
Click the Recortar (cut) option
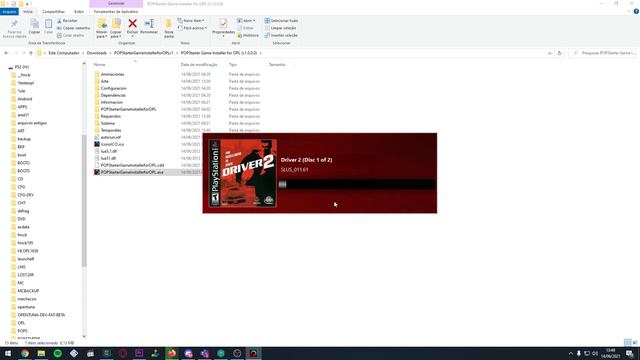click(x=67, y=20)
